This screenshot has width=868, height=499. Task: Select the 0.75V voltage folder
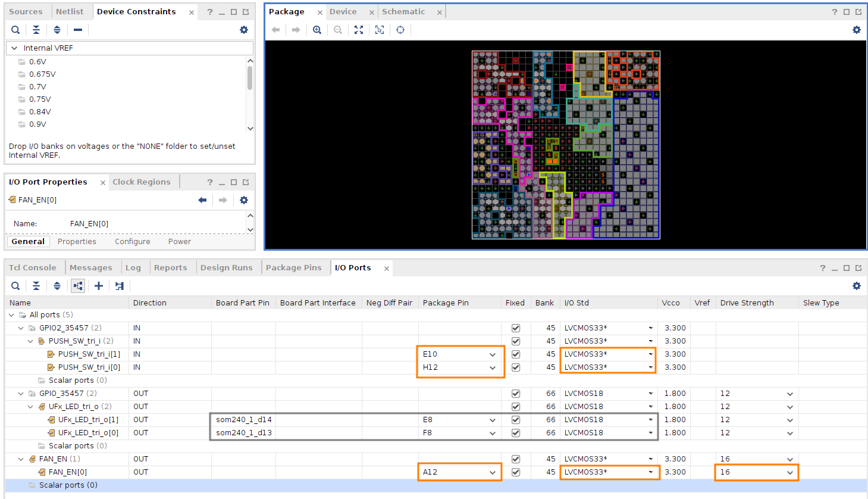point(40,99)
